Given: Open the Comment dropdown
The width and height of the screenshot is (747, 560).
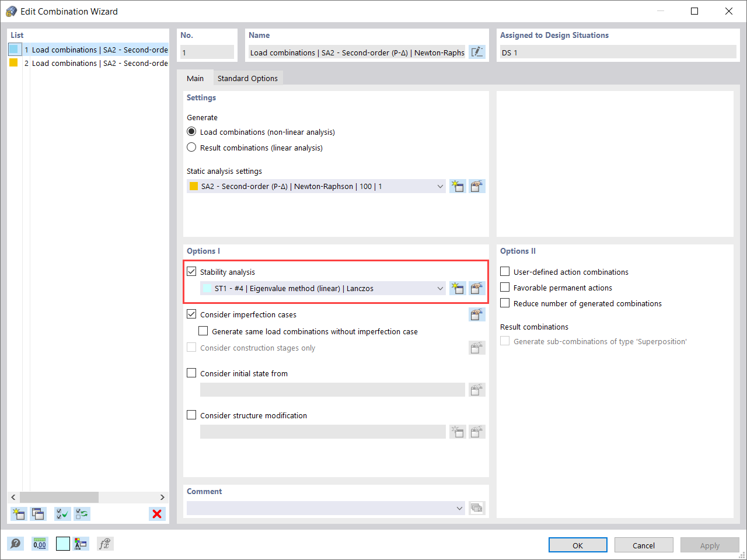Looking at the screenshot, I should click(x=459, y=508).
